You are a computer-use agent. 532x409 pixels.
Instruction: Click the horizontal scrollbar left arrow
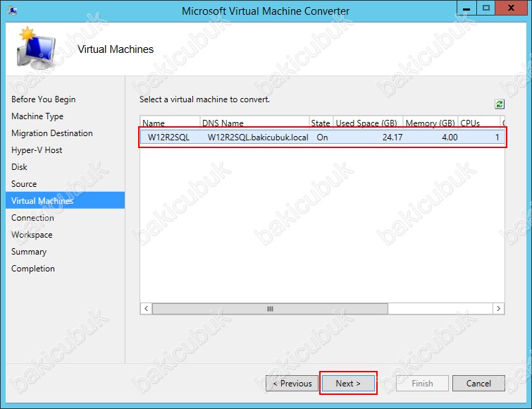pyautogui.click(x=147, y=309)
